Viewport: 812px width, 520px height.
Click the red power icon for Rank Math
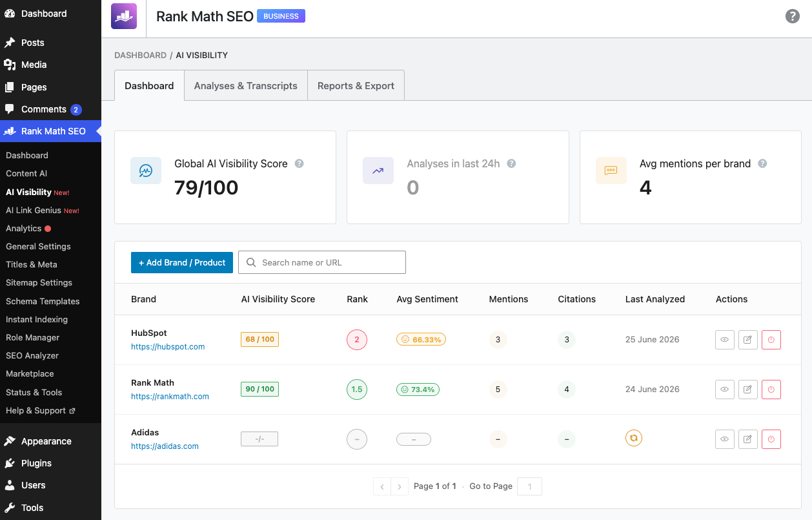click(771, 390)
